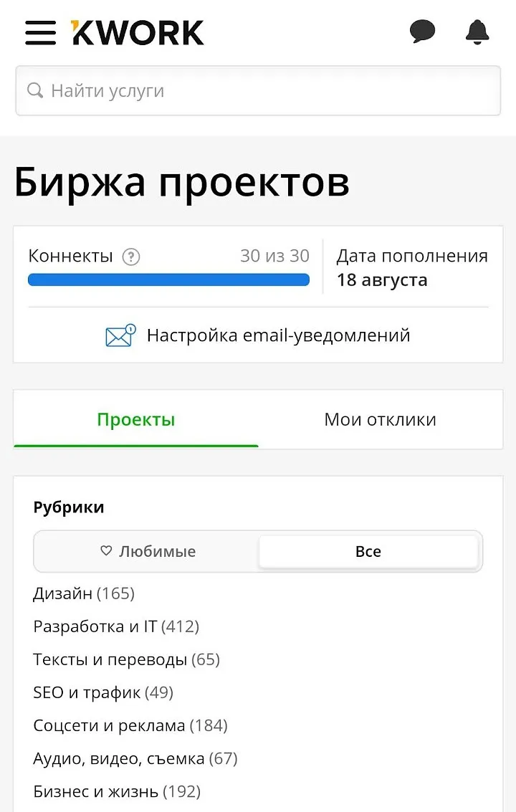Focus the Найти услуги search field
The height and width of the screenshot is (812, 516).
tap(258, 90)
